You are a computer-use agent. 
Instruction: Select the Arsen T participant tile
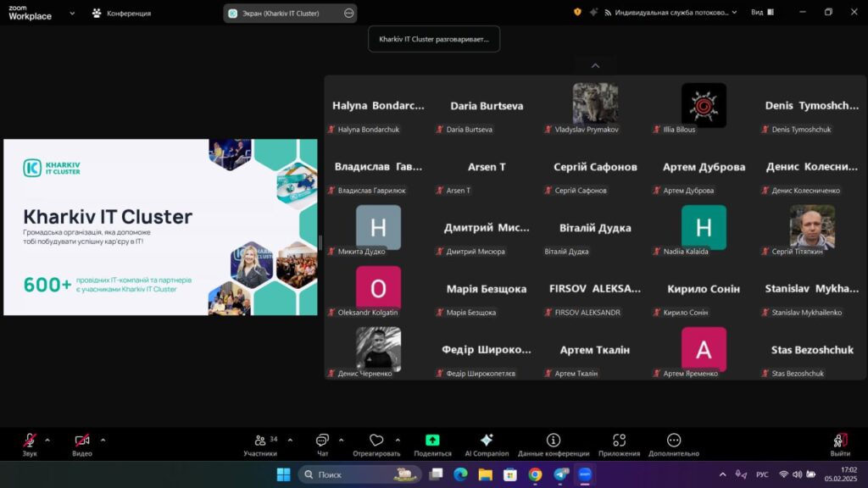pyautogui.click(x=487, y=167)
